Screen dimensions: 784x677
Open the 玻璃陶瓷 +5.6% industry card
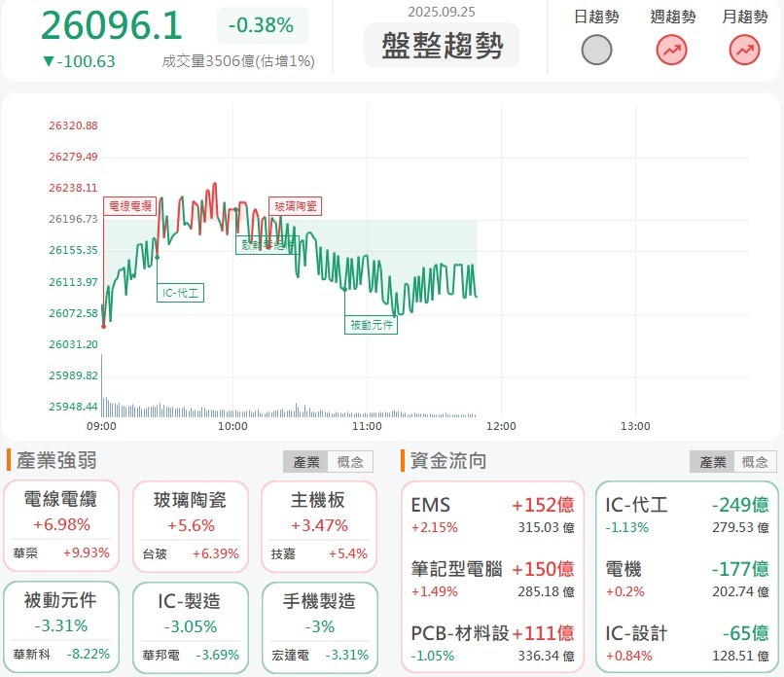pyautogui.click(x=191, y=526)
